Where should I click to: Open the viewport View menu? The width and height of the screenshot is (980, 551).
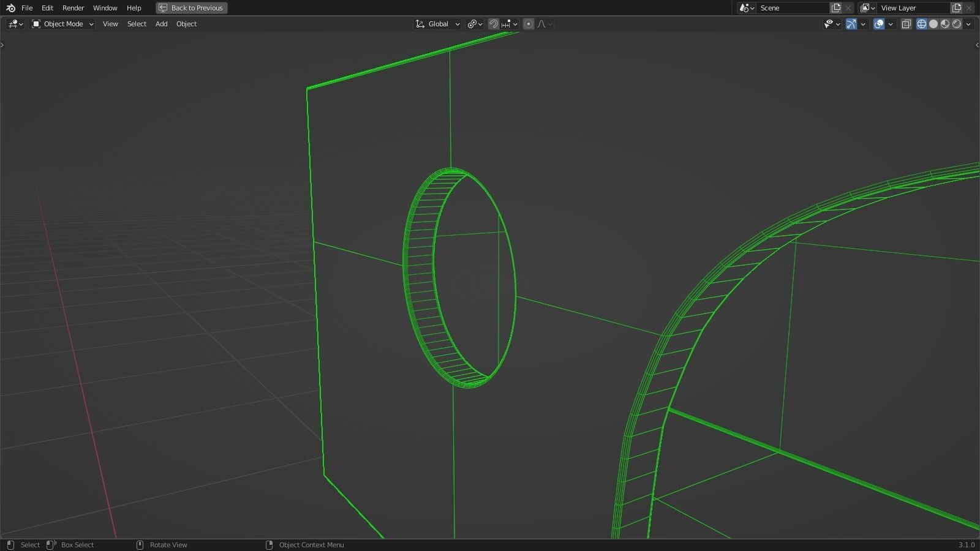click(x=110, y=24)
